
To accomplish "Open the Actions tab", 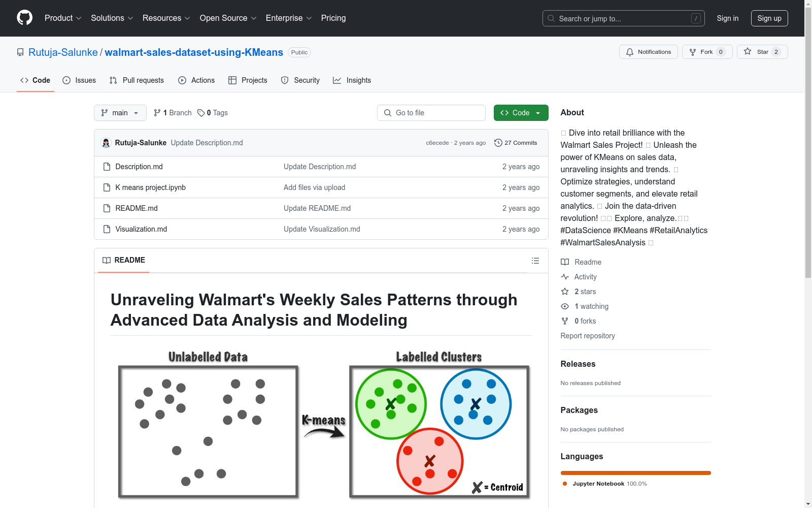I will 196,80.
